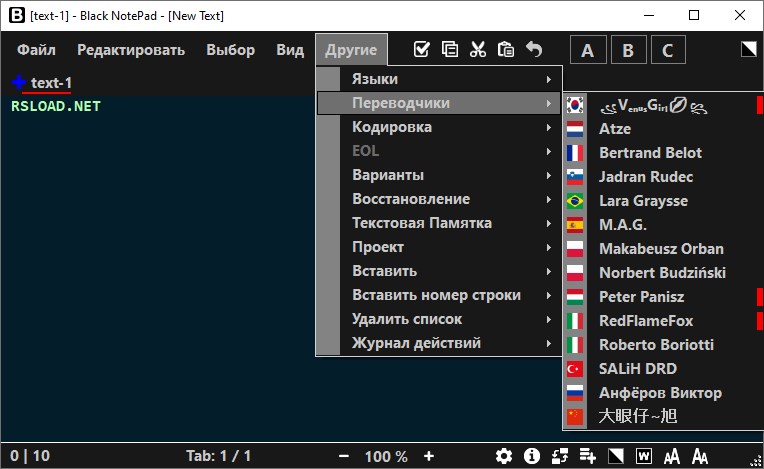Click the South Korea flag icon
This screenshot has height=469, width=764.
575,105
